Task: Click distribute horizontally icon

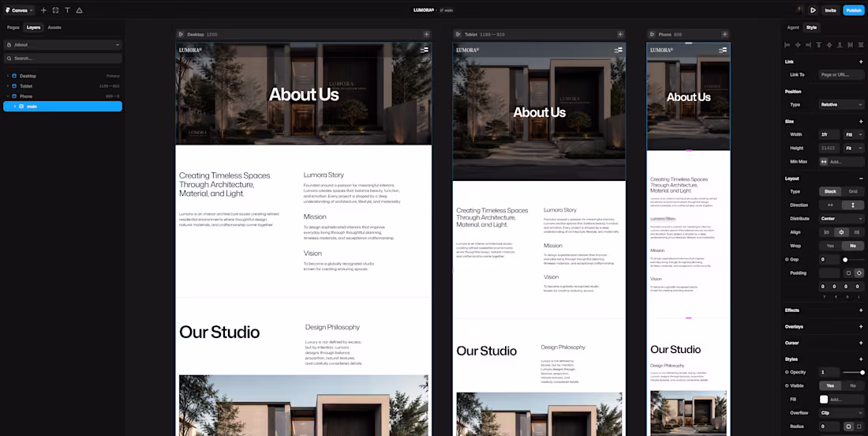Action: pyautogui.click(x=851, y=45)
